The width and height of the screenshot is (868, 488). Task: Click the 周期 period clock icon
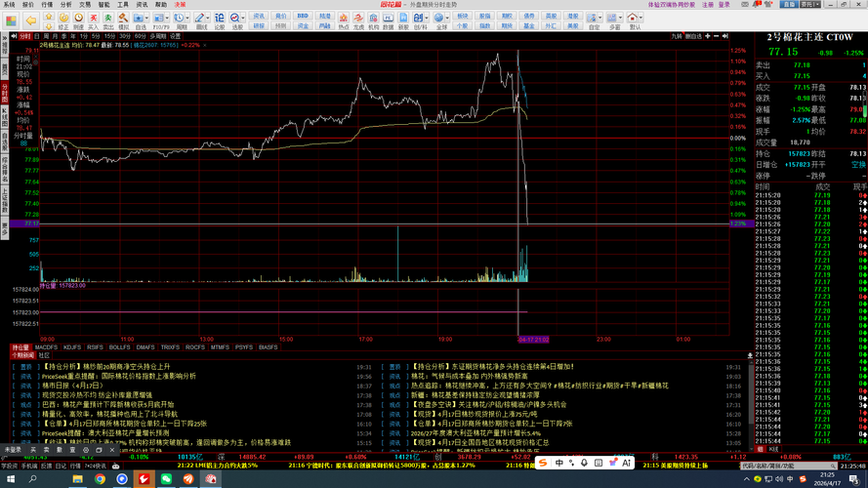179,18
